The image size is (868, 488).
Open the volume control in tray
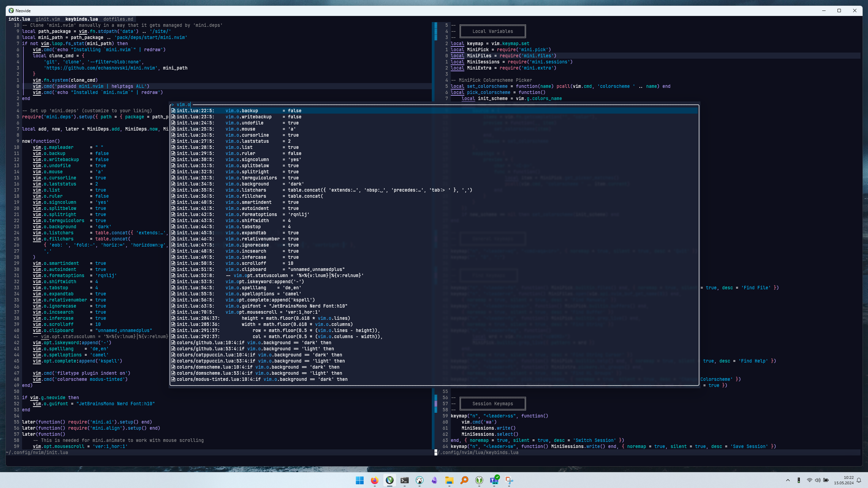[817, 480]
